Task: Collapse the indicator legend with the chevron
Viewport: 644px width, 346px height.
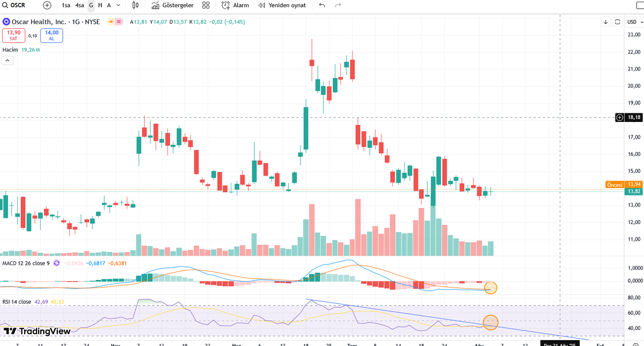Action: (x=8, y=60)
